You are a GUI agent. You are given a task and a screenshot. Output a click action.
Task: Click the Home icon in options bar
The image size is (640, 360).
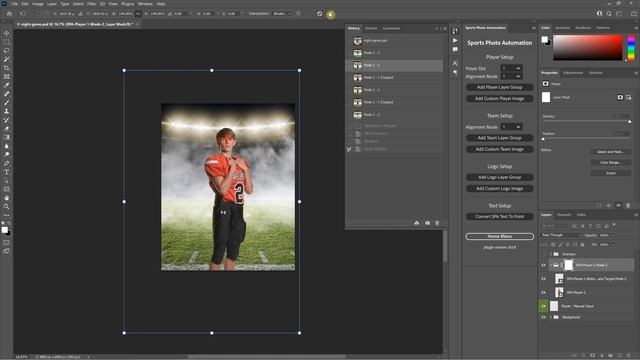[9, 13]
